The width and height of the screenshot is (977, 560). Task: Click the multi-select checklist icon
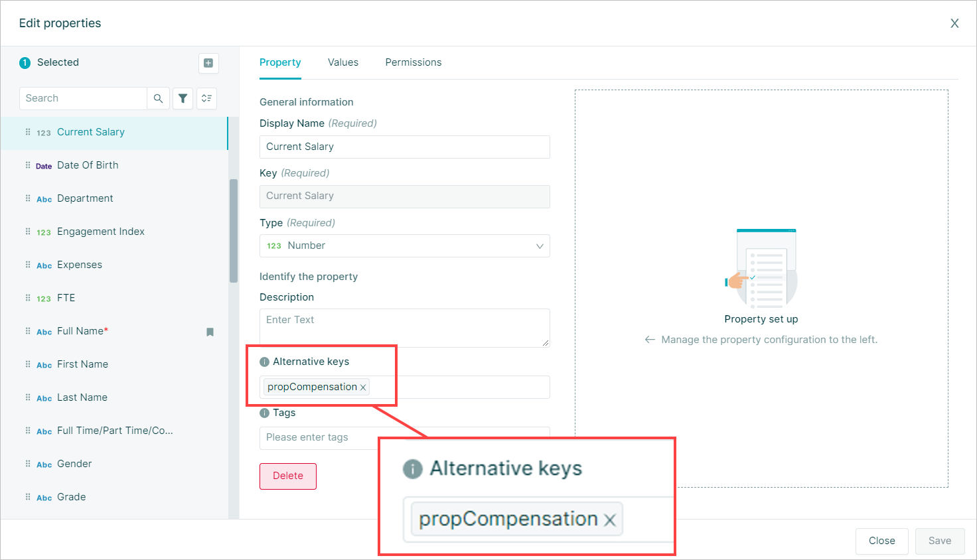pos(207,98)
